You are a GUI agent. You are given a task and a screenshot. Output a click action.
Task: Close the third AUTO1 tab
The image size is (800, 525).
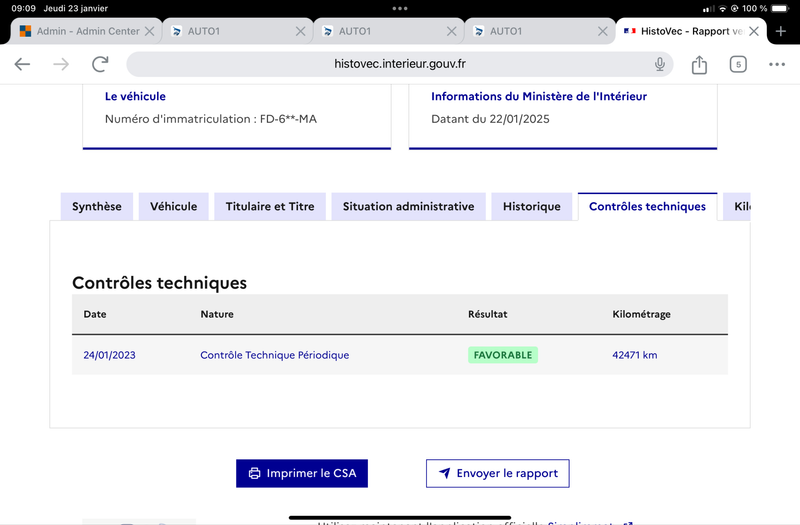coord(603,31)
